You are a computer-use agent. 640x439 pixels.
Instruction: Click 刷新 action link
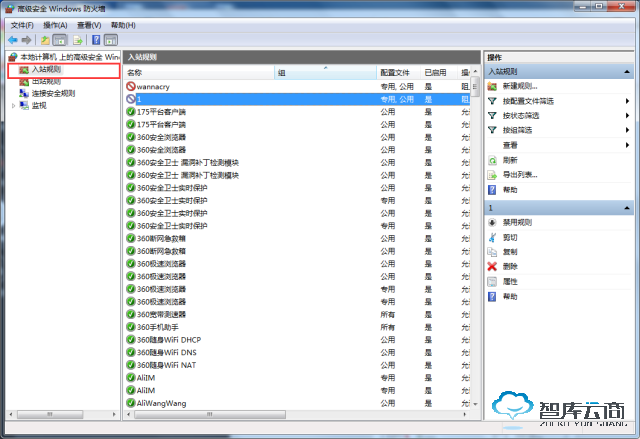[510, 160]
